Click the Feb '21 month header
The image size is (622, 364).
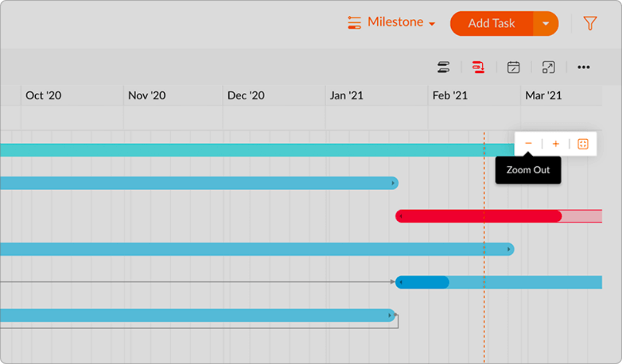pyautogui.click(x=450, y=95)
